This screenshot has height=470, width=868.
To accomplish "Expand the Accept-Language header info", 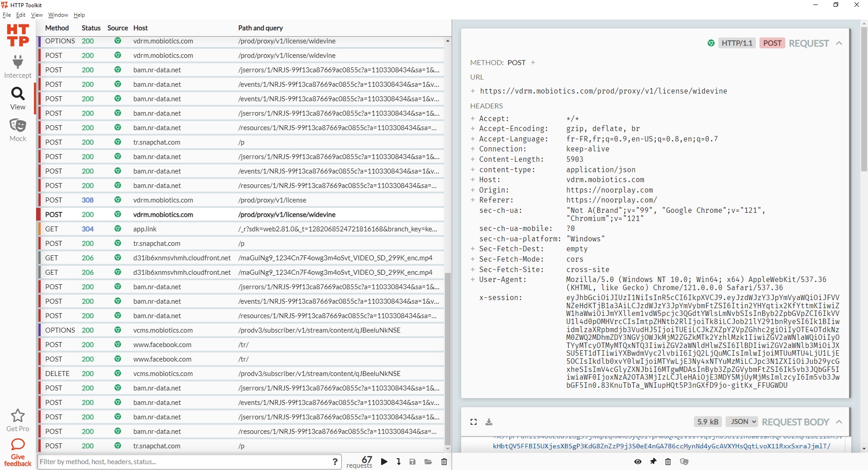I will point(473,139).
